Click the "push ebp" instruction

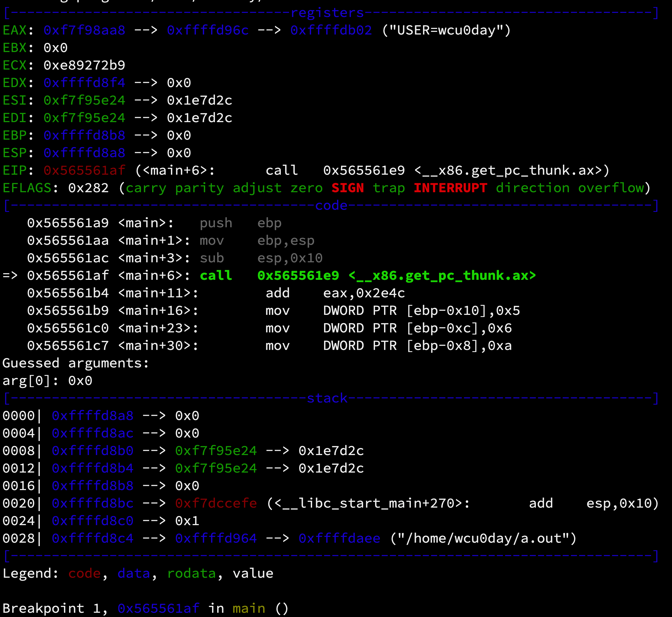241,223
